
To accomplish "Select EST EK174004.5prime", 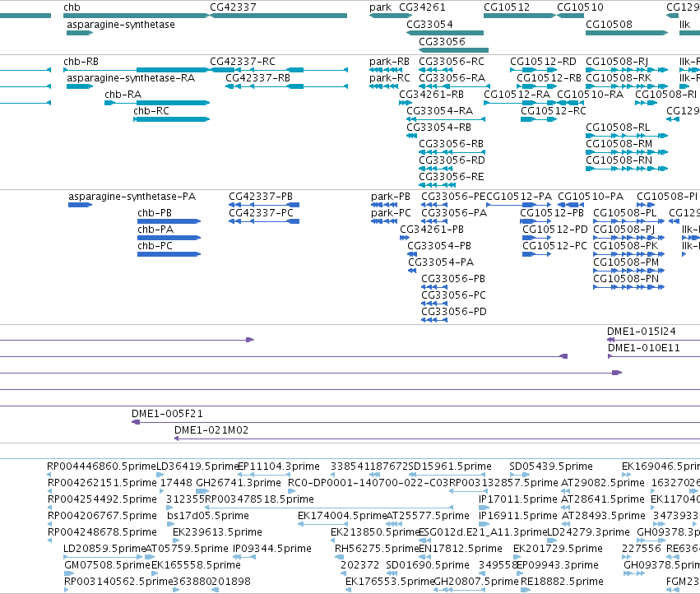I will coord(322,523).
